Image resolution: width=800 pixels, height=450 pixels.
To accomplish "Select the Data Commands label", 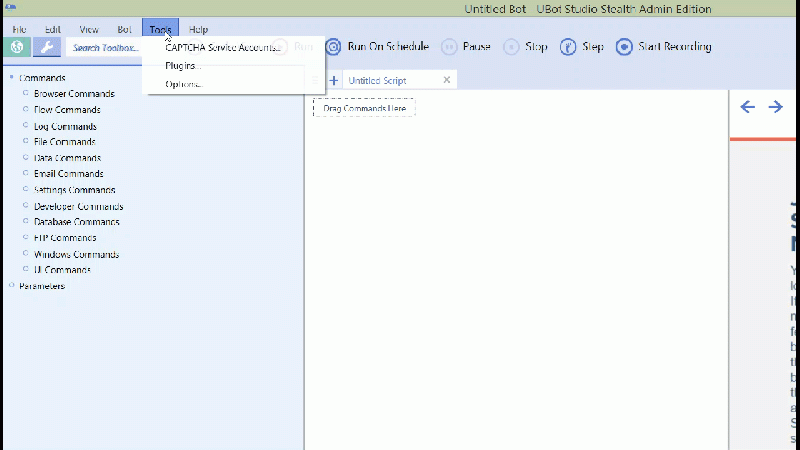I will tap(67, 158).
